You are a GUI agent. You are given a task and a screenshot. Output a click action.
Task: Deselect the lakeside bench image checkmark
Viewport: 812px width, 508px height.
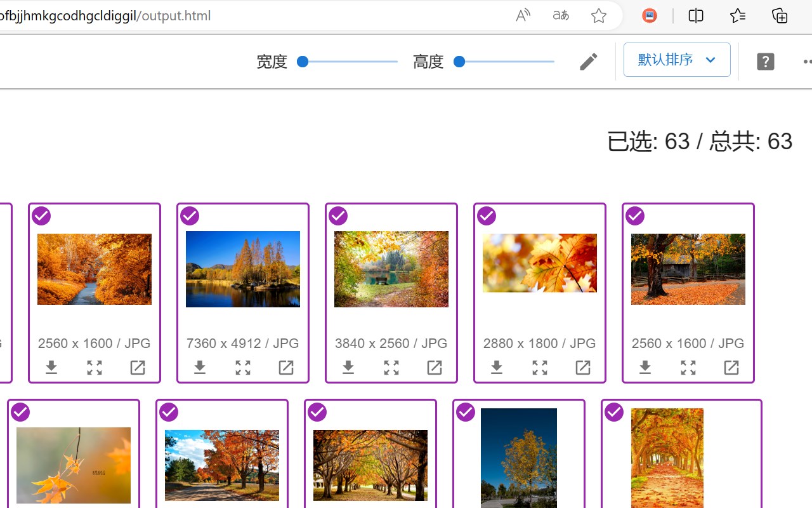point(338,216)
